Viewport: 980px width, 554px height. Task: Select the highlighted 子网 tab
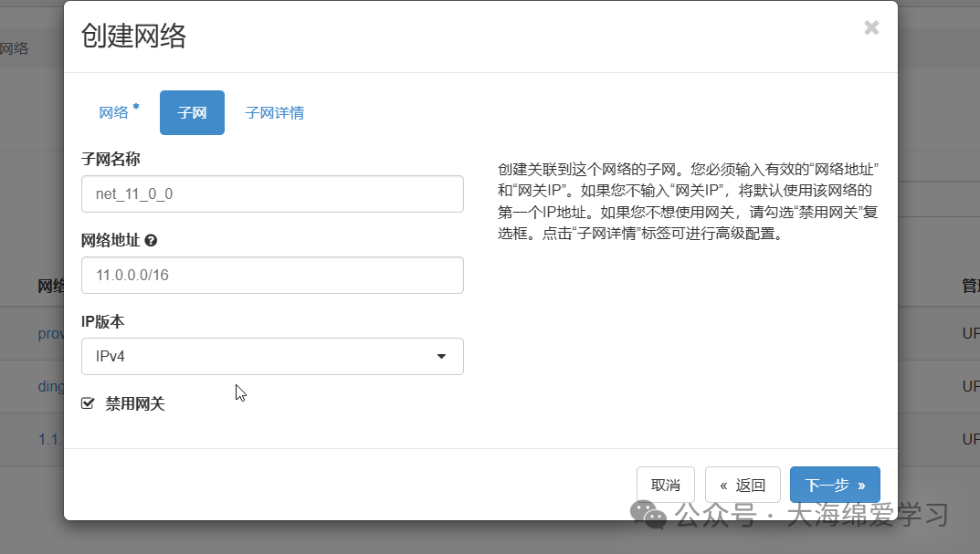[x=192, y=111]
